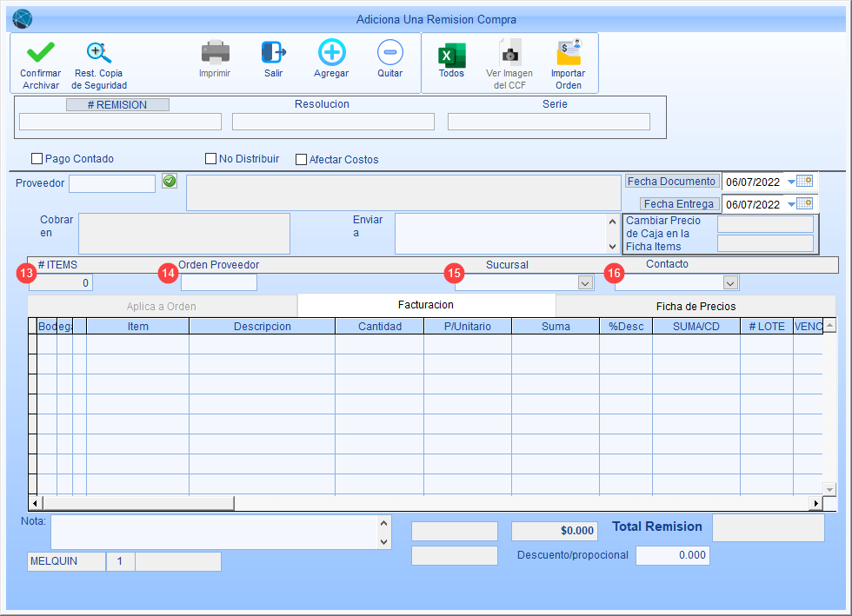Click the Resolucion input field

tap(333, 122)
